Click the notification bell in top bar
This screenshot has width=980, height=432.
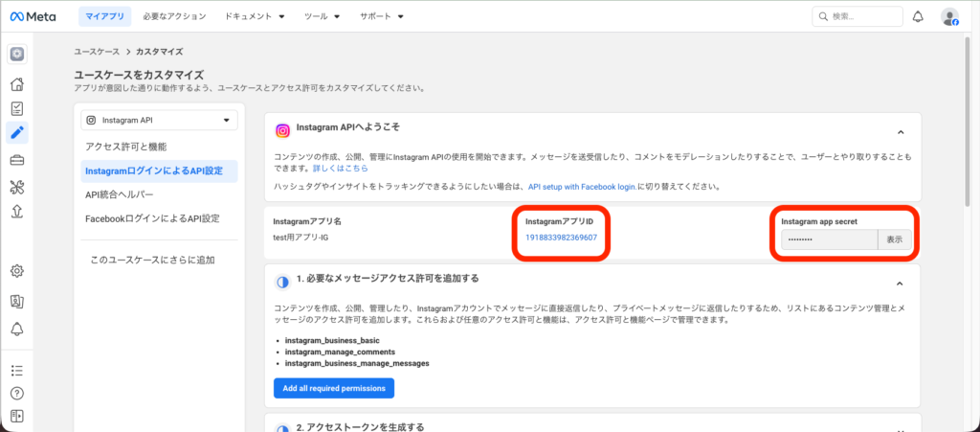[x=918, y=16]
